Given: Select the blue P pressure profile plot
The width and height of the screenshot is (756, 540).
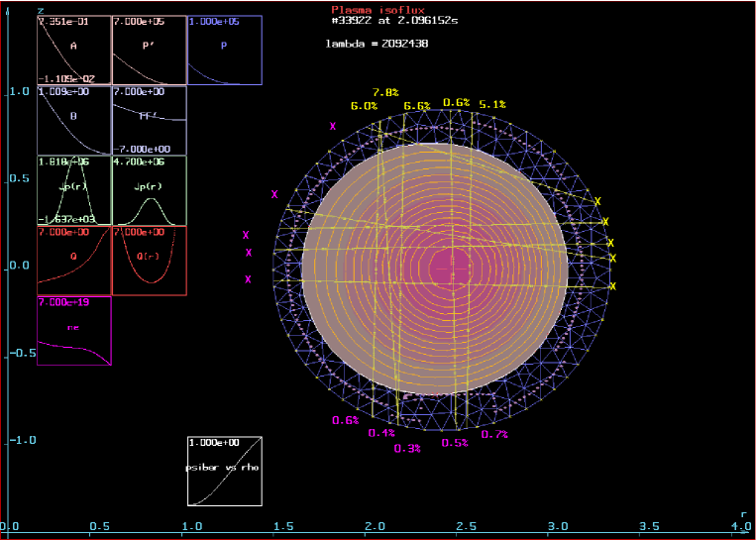Looking at the screenshot, I should coord(224,51).
